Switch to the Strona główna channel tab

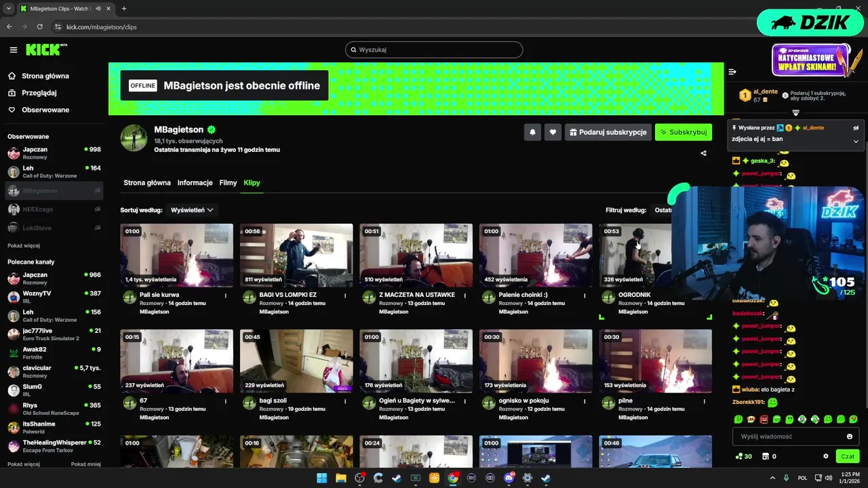(x=147, y=182)
